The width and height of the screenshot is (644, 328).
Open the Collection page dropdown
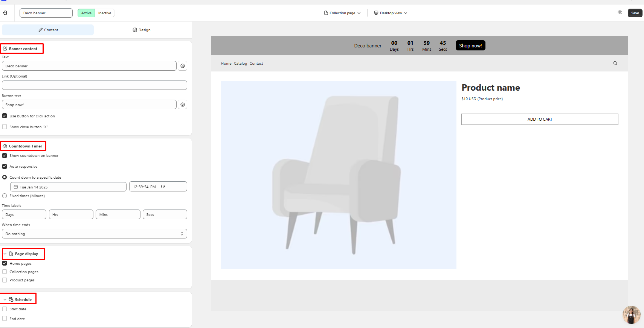coord(342,13)
